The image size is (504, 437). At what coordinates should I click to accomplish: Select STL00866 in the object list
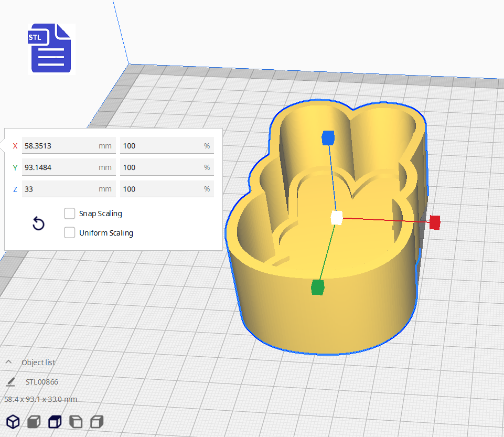point(42,382)
